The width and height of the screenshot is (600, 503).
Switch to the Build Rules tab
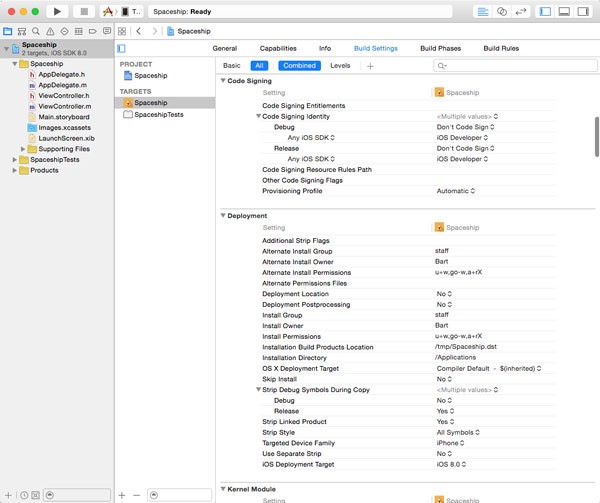tap(501, 48)
